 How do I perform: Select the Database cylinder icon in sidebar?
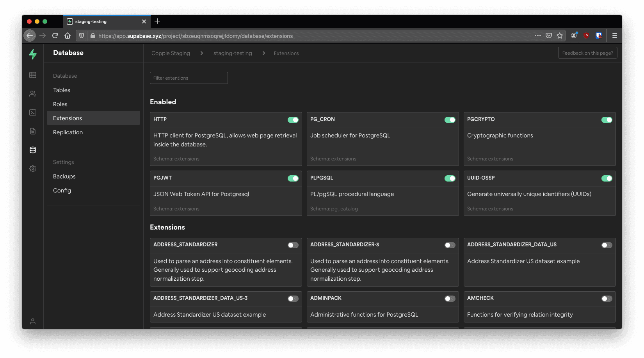(33, 150)
